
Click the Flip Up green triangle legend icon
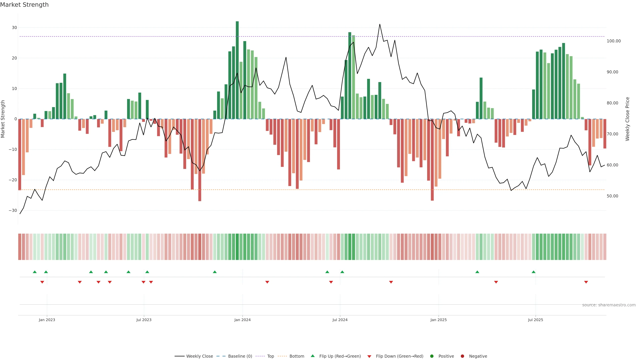pos(312,356)
